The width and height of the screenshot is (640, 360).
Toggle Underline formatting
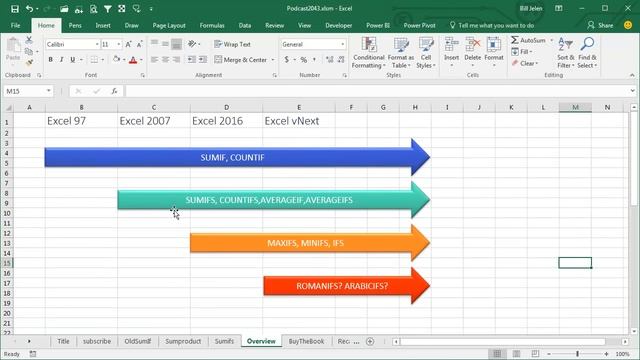pos(73,60)
